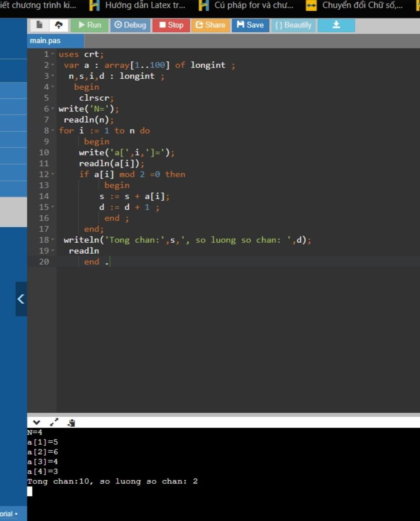Click 'array[1..100]' in line 2
Screen dimensions: 420x521
(x=137, y=65)
